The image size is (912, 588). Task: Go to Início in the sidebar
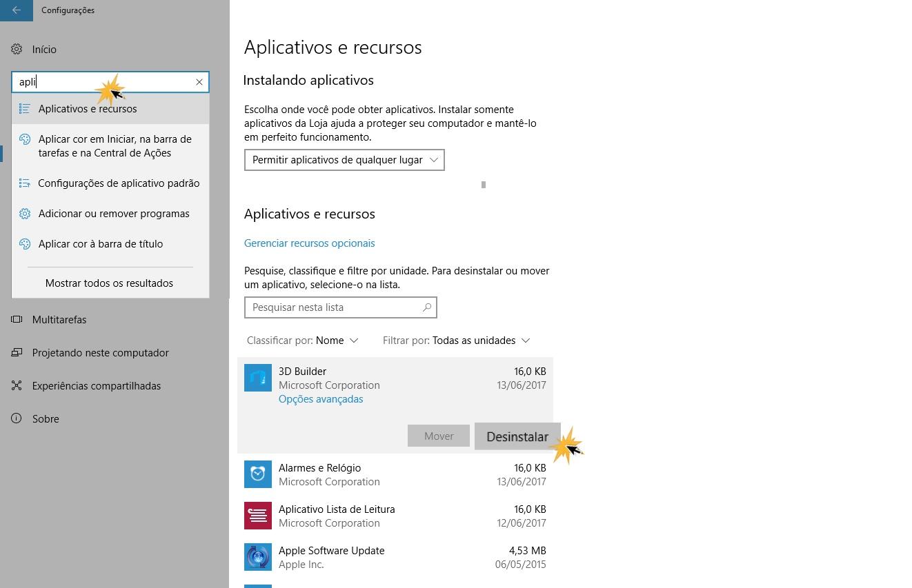pyautogui.click(x=44, y=50)
